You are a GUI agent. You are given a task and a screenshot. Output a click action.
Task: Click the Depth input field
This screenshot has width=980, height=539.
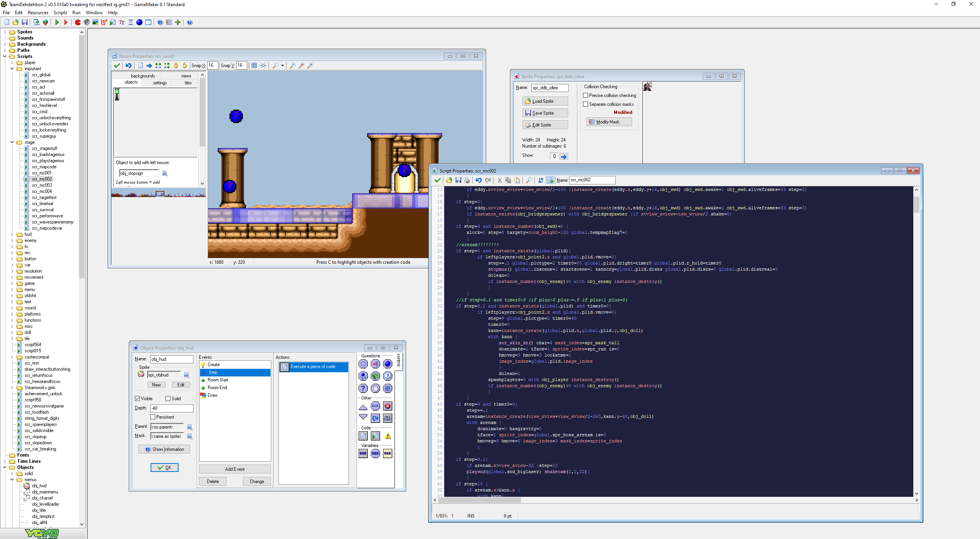tap(171, 408)
